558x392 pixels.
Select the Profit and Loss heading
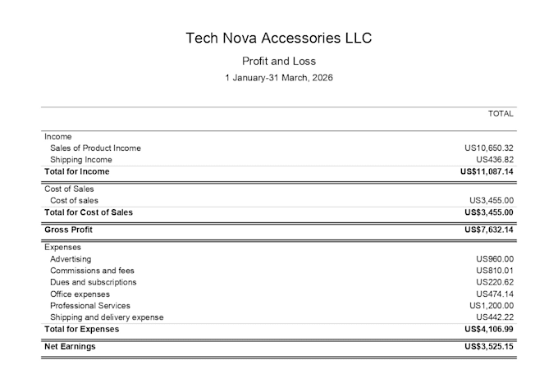[x=279, y=62]
